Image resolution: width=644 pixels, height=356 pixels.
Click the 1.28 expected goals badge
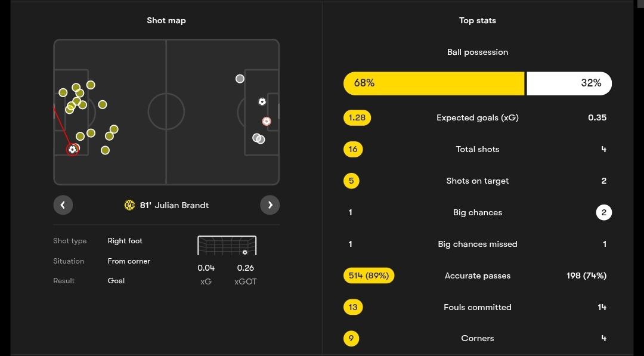357,117
